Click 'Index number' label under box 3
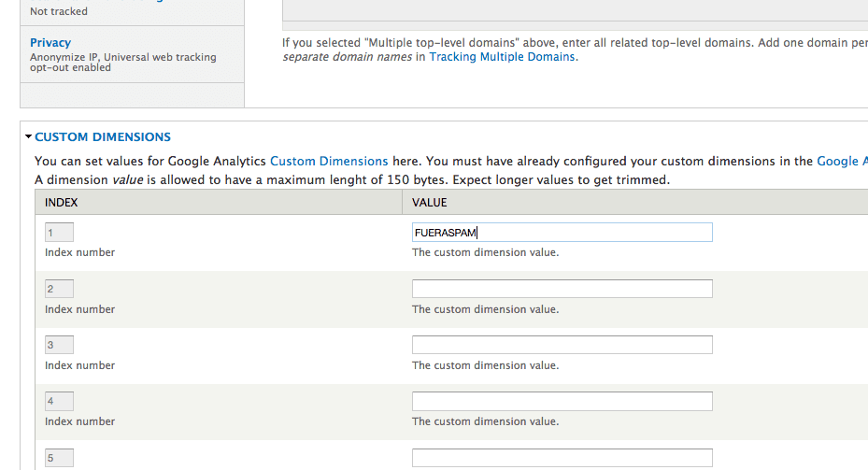This screenshot has height=470, width=868. 79,365
